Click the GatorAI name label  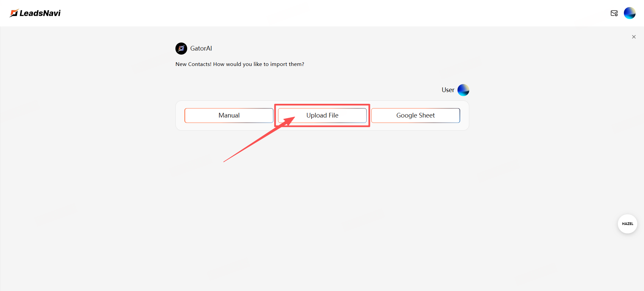click(201, 49)
